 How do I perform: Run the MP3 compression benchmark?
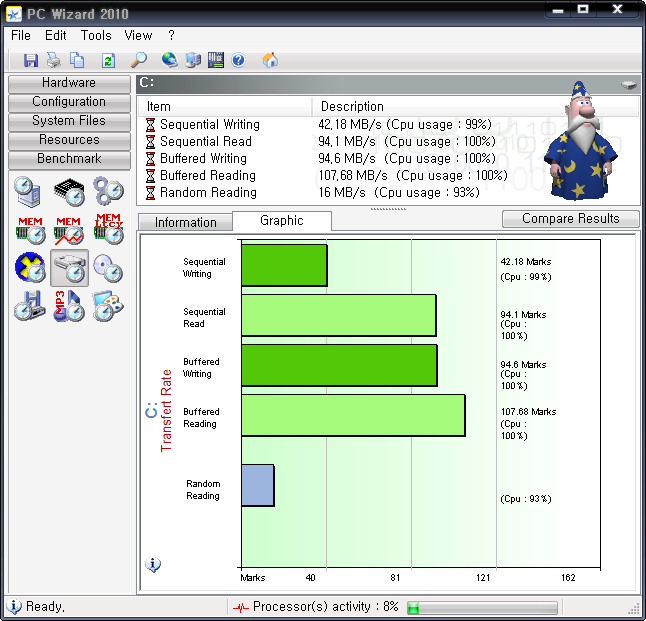click(x=69, y=306)
